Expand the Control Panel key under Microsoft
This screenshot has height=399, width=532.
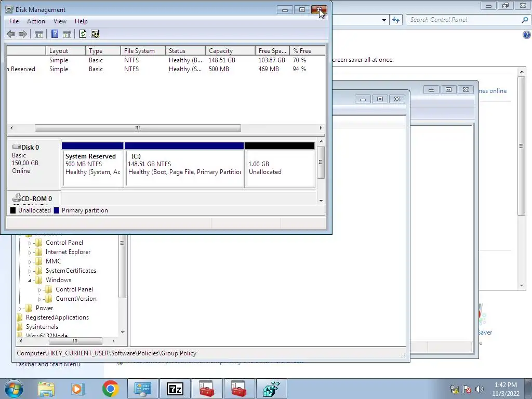pos(30,243)
